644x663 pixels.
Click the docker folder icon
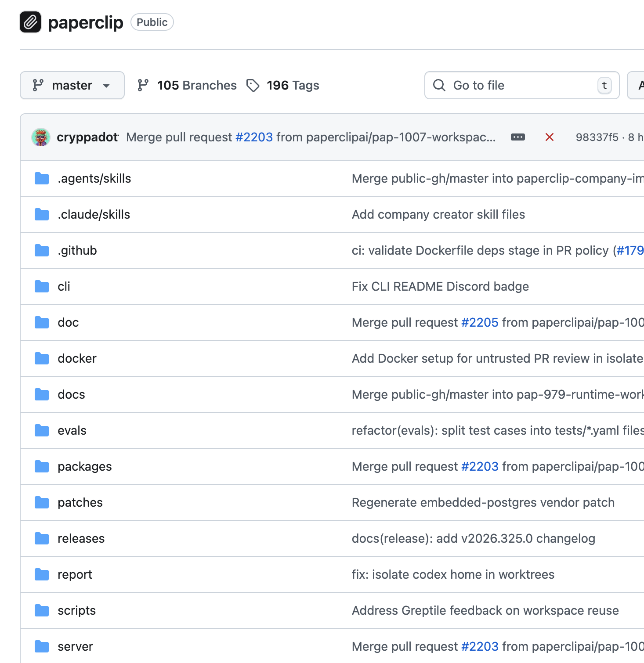42,358
